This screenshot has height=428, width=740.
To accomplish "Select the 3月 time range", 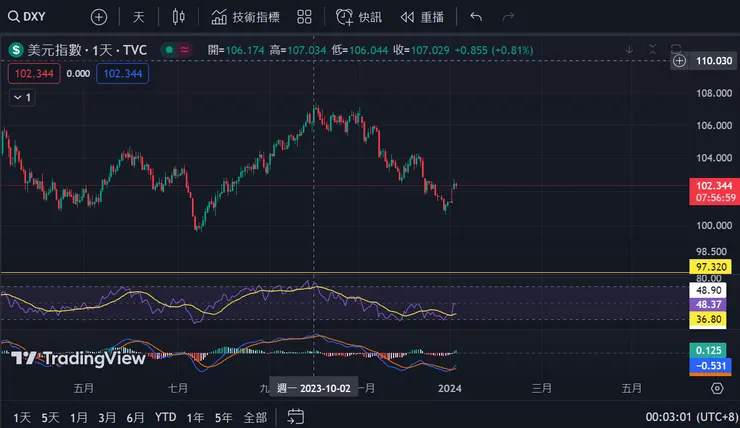I will (107, 418).
